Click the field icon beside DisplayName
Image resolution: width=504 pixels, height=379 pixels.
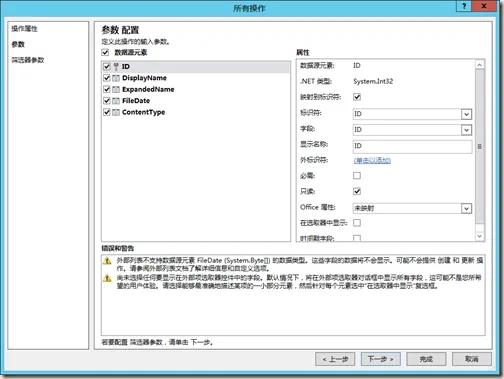(x=116, y=78)
